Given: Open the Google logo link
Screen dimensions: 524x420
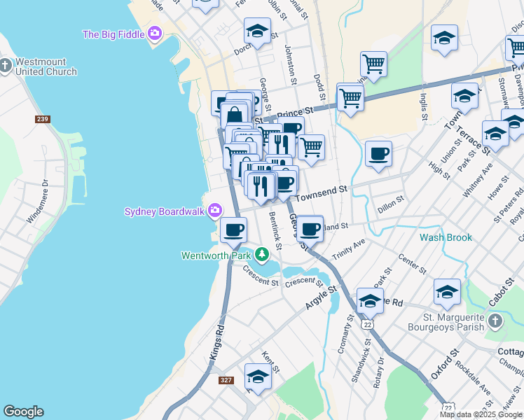Looking at the screenshot, I should 23,412.
